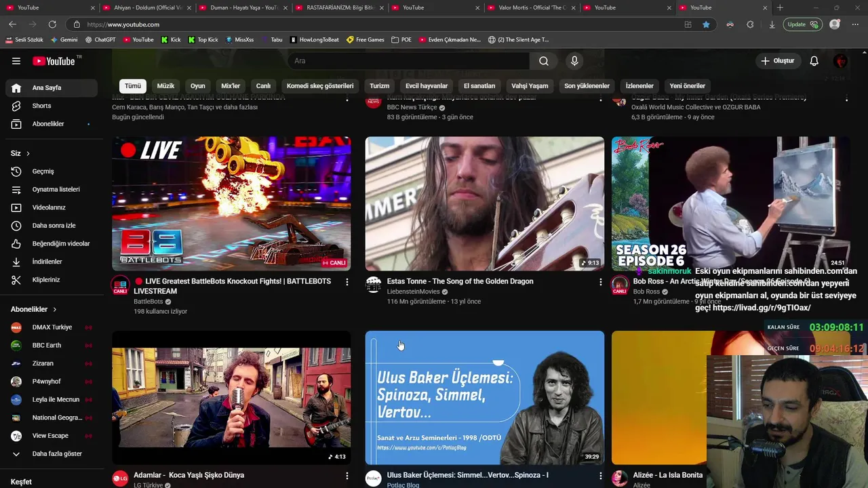
Task: Select the Tümü filter chip
Action: 133,86
